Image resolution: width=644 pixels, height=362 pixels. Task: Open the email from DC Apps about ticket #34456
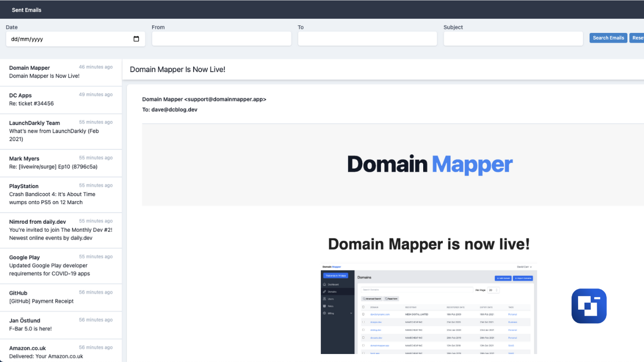pos(60,100)
